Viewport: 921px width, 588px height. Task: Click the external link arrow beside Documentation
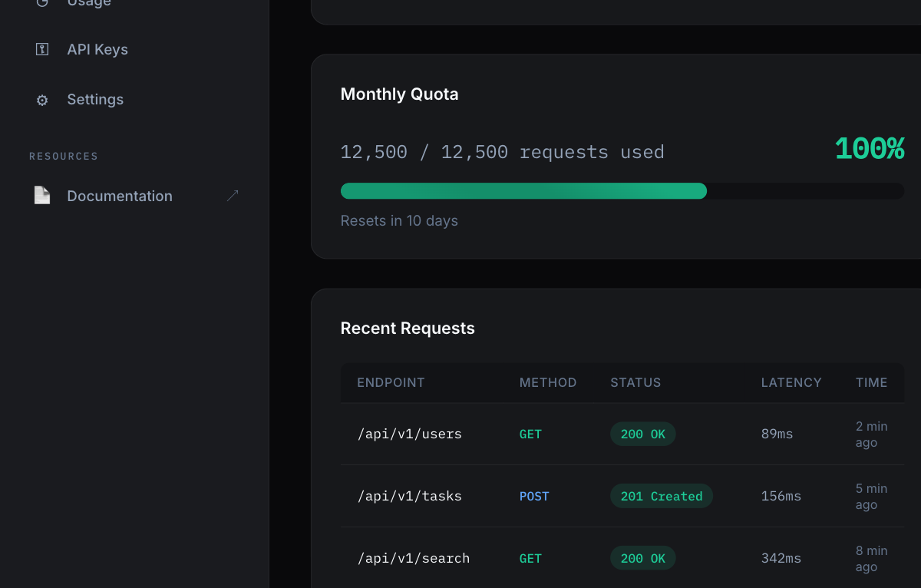click(x=233, y=196)
